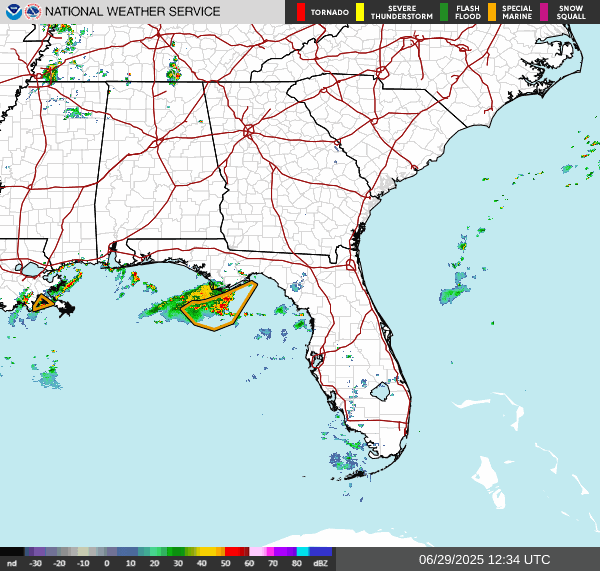This screenshot has width=600, height=571.
Task: Click the dBZ unit label on scale
Action: (320, 563)
